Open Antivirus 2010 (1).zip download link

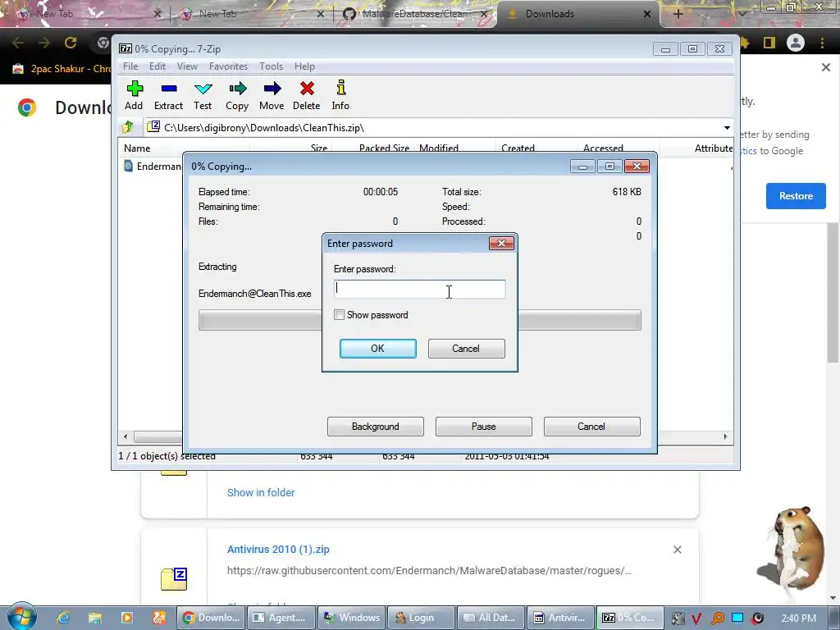coord(278,549)
